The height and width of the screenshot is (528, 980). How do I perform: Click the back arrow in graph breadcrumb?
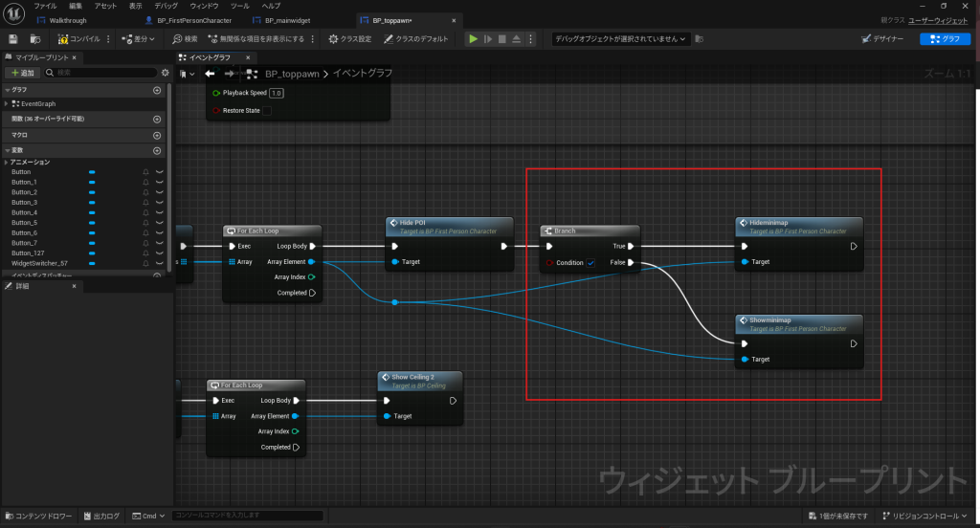(x=210, y=74)
